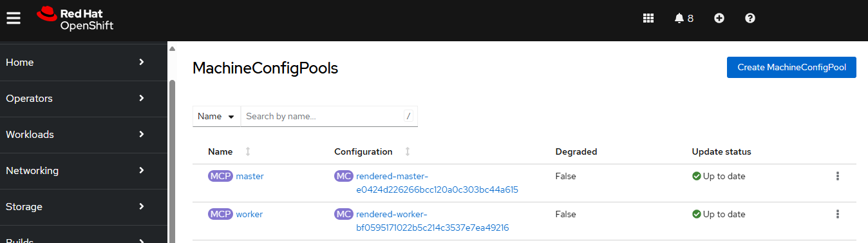Click the plus import/add icon

pyautogui.click(x=719, y=18)
